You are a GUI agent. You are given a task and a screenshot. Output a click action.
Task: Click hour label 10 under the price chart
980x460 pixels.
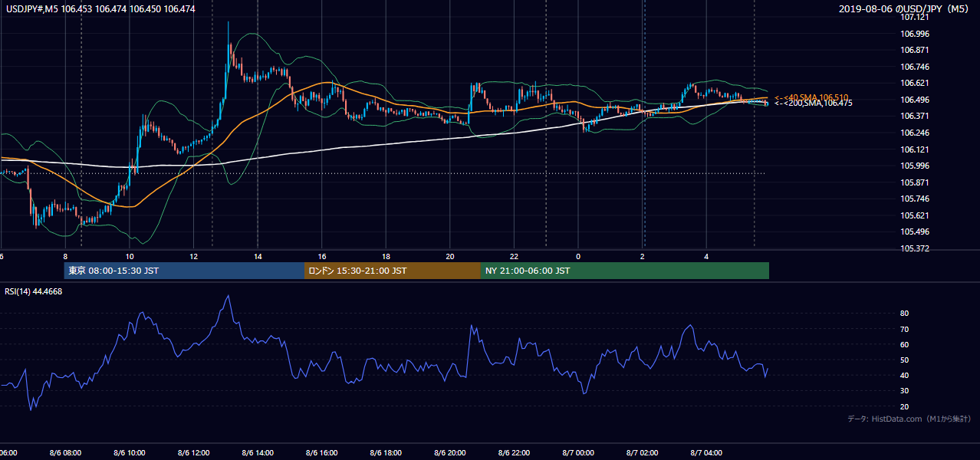coord(130,256)
